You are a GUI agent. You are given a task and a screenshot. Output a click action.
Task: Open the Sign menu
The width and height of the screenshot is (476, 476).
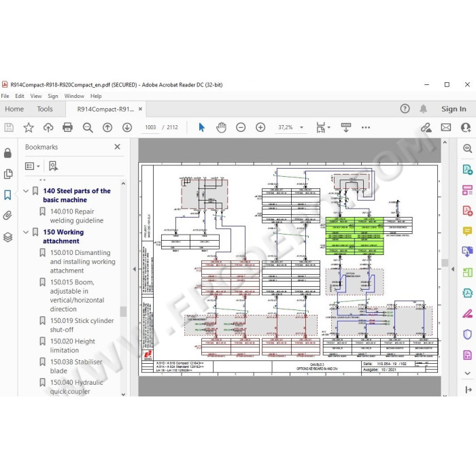pos(53,97)
